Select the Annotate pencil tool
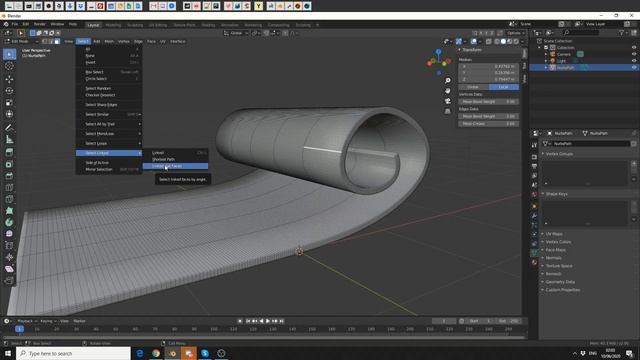 point(9,128)
